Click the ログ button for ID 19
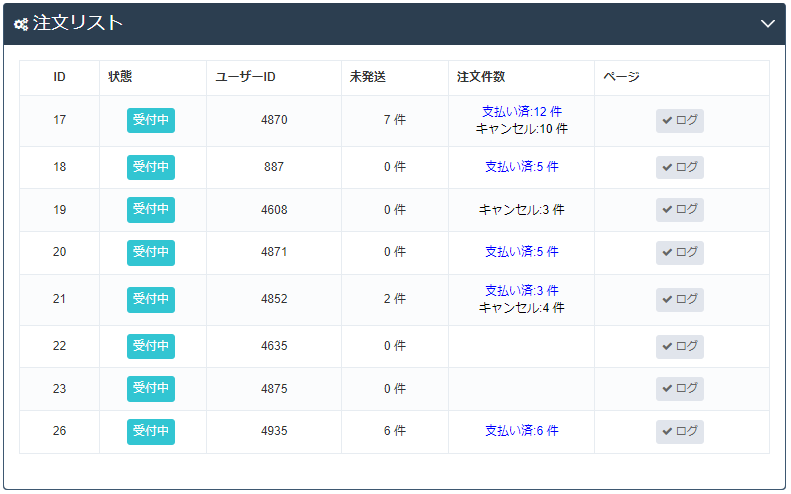The height and width of the screenshot is (494, 791). (x=680, y=210)
